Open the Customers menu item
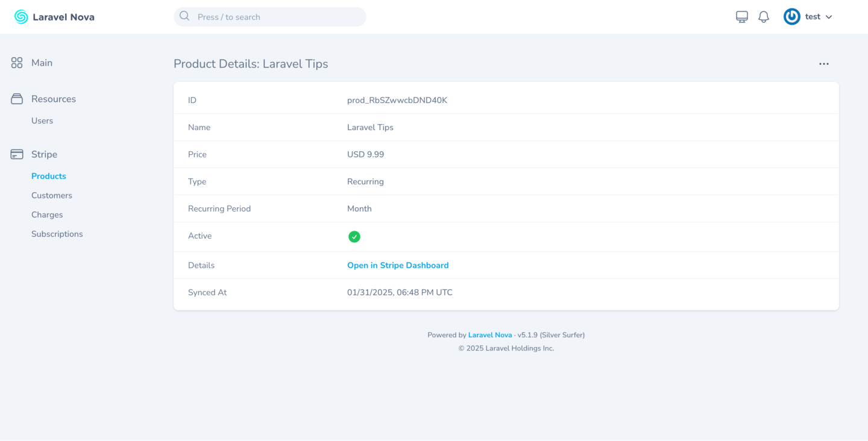Viewport: 868px width, 441px height. tap(52, 195)
